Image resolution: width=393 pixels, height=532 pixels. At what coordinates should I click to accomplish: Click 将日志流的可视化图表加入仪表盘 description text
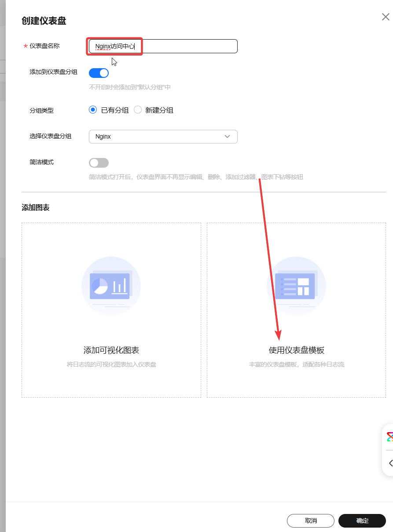pos(111,364)
